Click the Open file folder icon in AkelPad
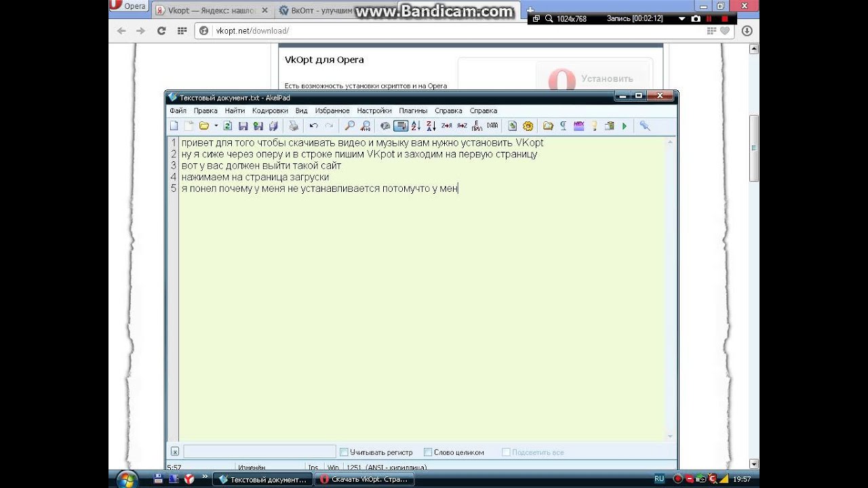This screenshot has width=868, height=488. [203, 125]
